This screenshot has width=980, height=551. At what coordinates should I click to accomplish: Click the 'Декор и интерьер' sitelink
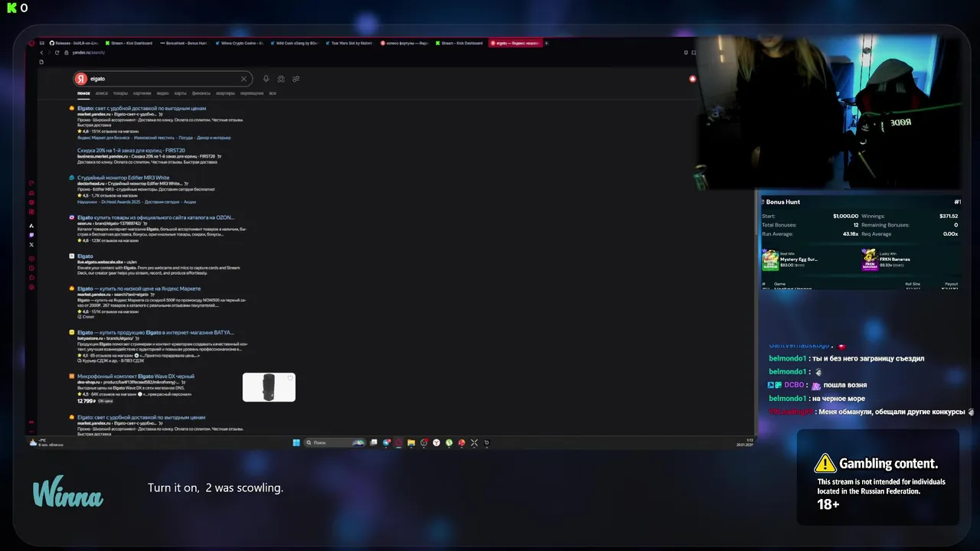pos(214,138)
